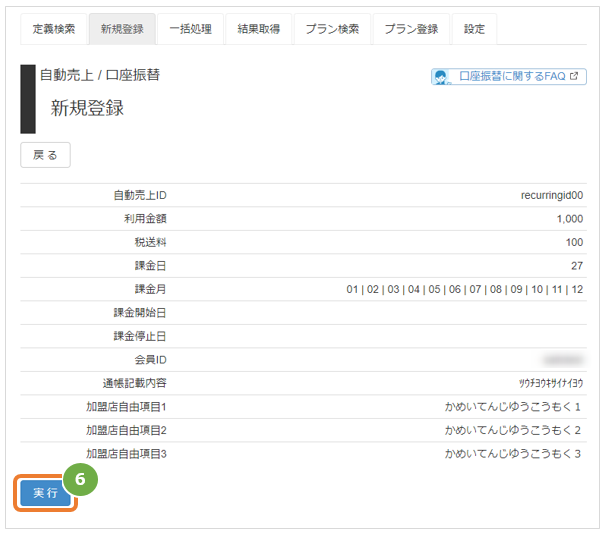Switch to the 設定 tab
Viewport: 614px width, 539px height.
475,29
